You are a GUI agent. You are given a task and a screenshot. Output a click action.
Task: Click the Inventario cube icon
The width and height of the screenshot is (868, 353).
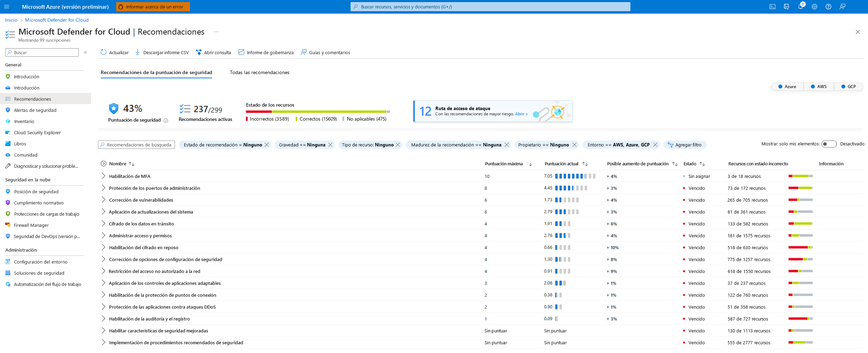8,121
